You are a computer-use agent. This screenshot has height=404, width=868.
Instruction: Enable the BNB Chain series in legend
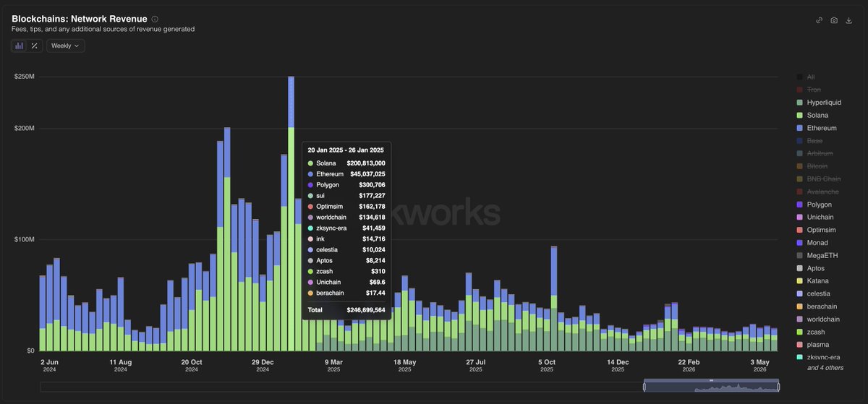[x=818, y=179]
